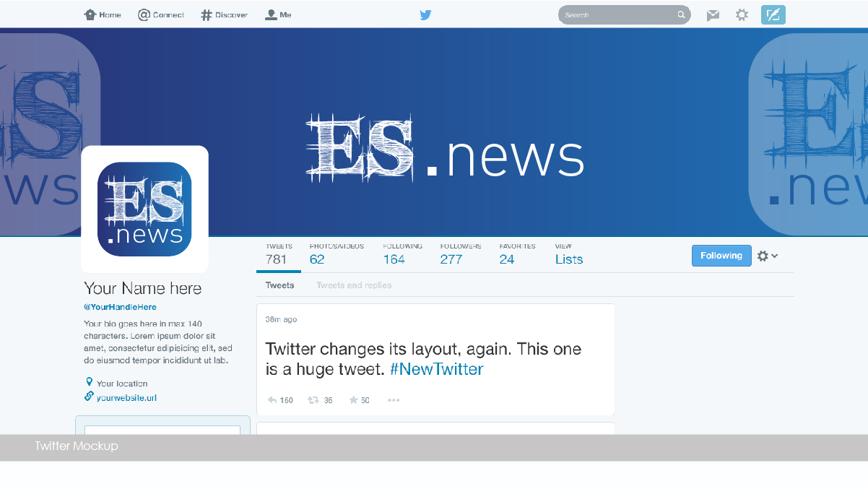Open the ES.news profile picture
The image size is (868, 489).
pyautogui.click(x=144, y=209)
